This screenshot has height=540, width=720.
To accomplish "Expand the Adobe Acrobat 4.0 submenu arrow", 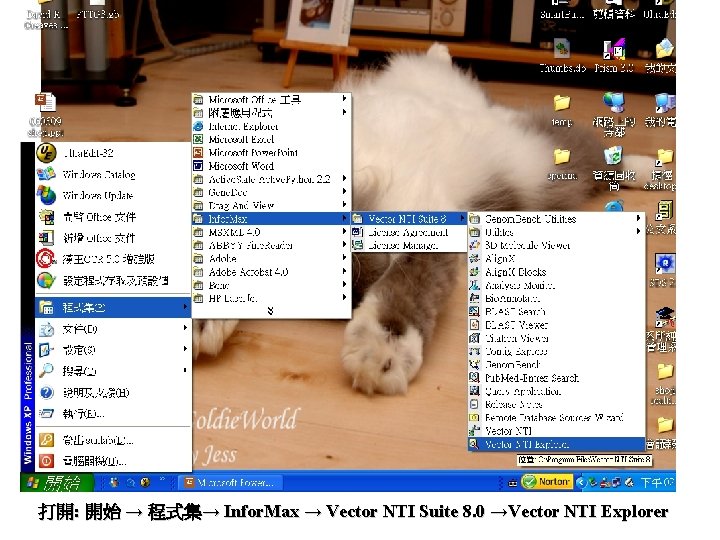I will click(x=344, y=272).
